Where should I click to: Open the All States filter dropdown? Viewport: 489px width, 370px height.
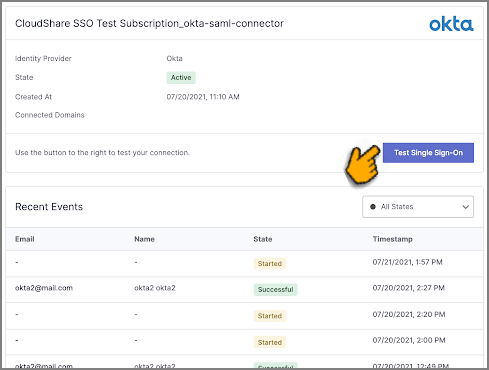418,207
